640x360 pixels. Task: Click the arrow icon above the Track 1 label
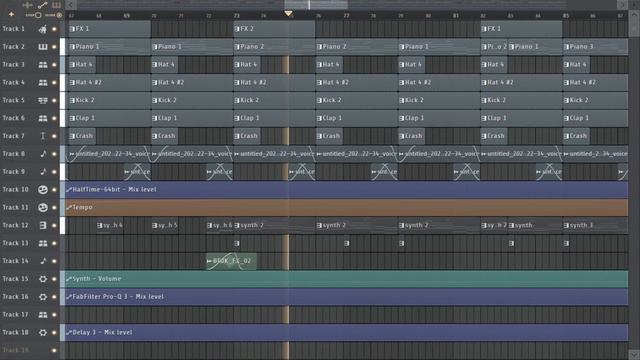point(11,15)
